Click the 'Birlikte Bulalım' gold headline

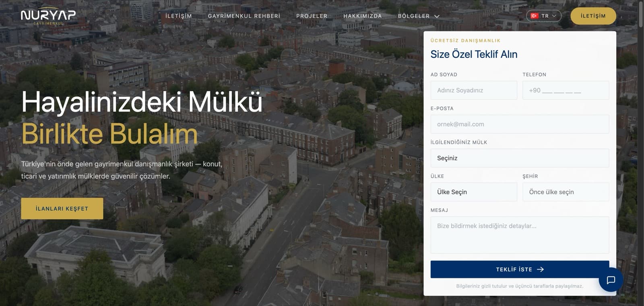point(109,133)
